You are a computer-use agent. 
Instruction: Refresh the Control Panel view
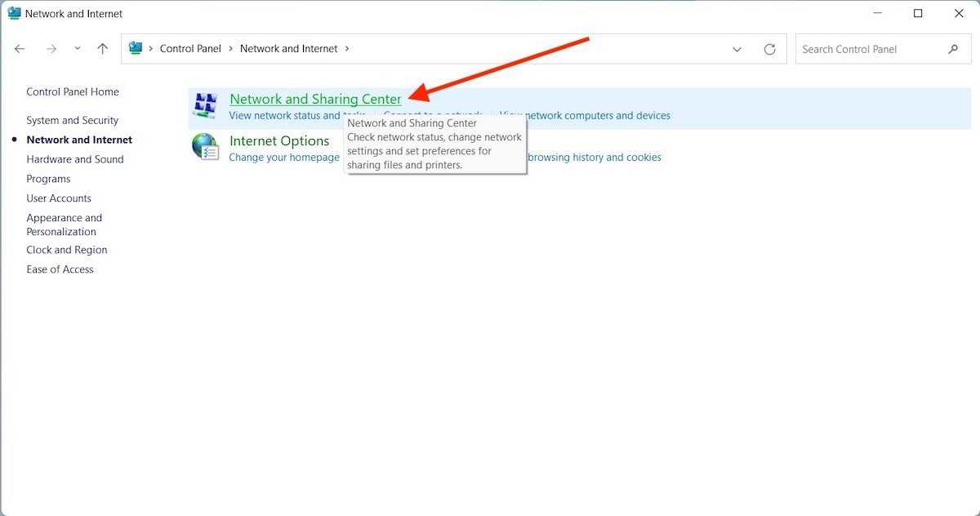[769, 49]
